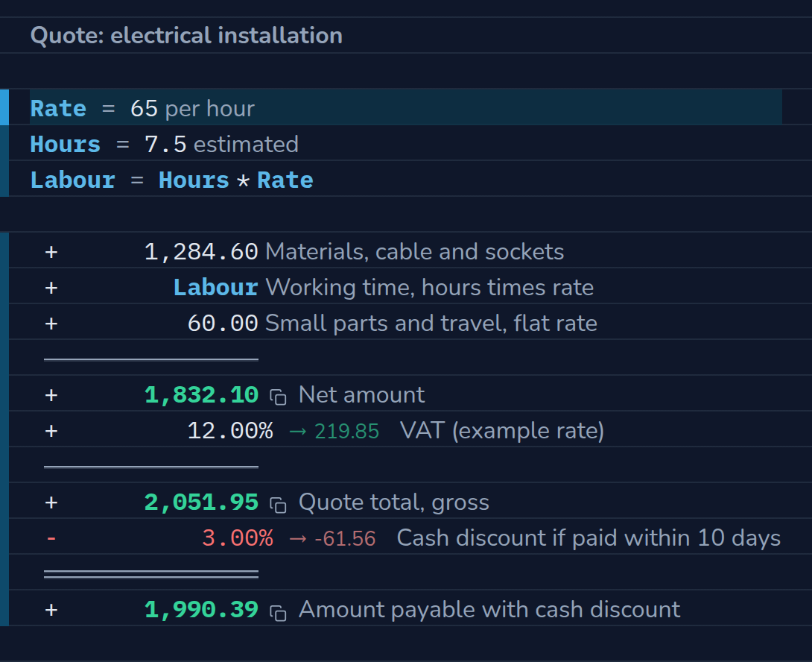The image size is (812, 662).
Task: Copy the Quote total gross value
Action: tap(278, 505)
